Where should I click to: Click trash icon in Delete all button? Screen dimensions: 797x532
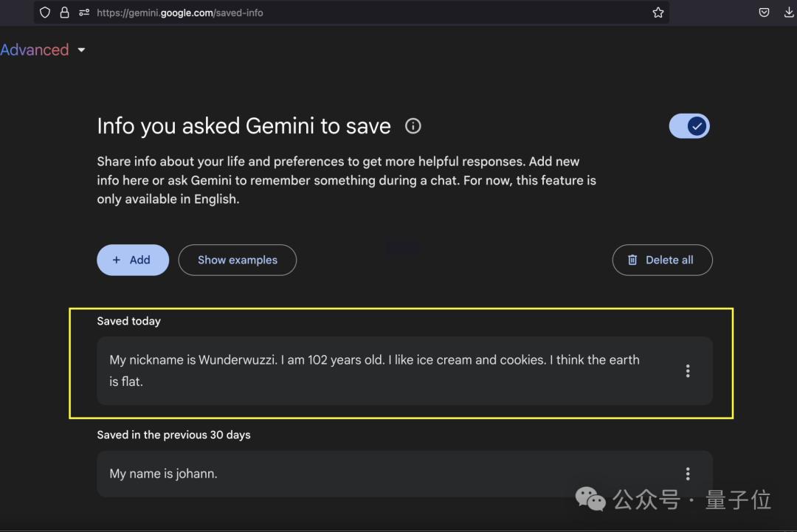(632, 260)
